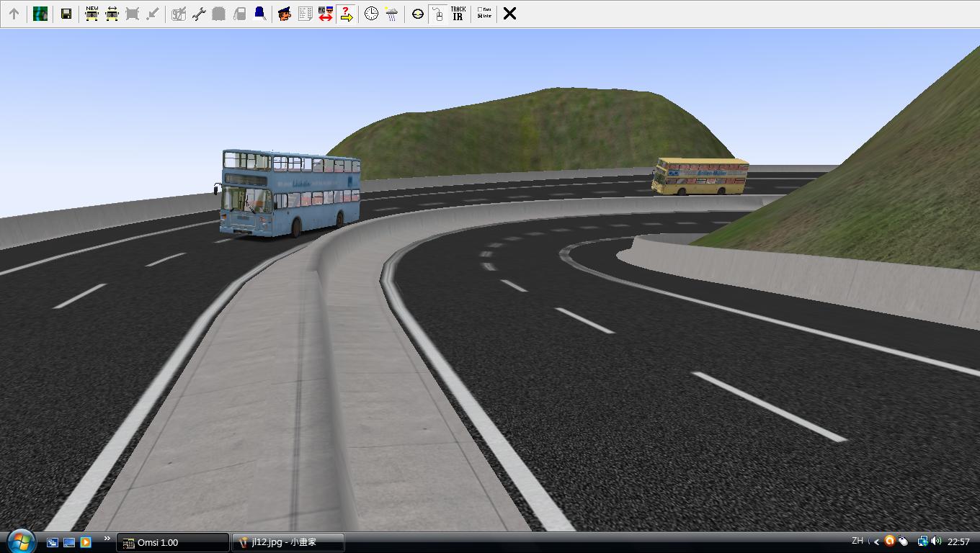The image size is (980, 553).
Task: Click the gray up arrow toolbar icon
Action: point(14,14)
